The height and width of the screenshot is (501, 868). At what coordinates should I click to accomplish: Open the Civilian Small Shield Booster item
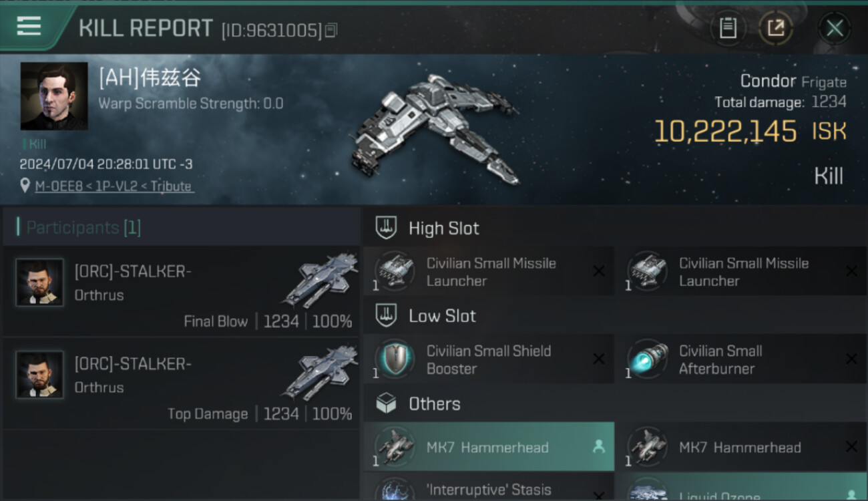pyautogui.click(x=489, y=359)
